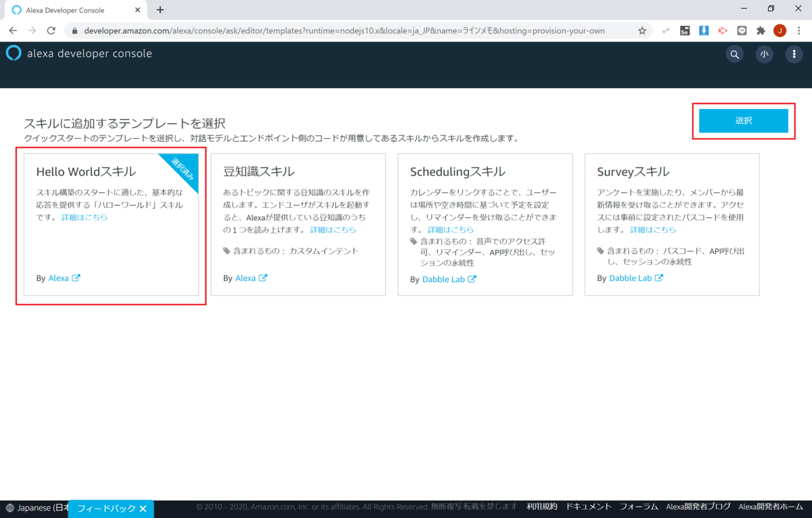812x518 pixels.
Task: Open the Chrome profile icon labeled J
Action: tap(780, 30)
